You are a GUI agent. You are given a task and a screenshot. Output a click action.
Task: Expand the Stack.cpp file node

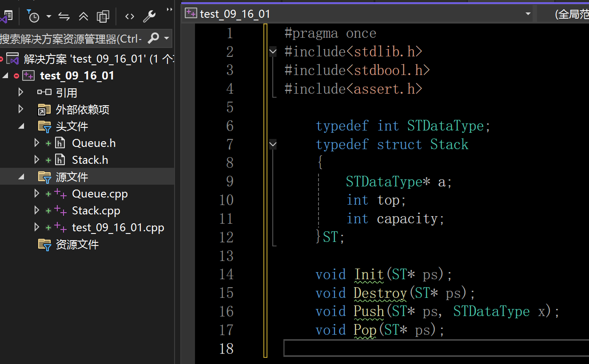point(37,210)
